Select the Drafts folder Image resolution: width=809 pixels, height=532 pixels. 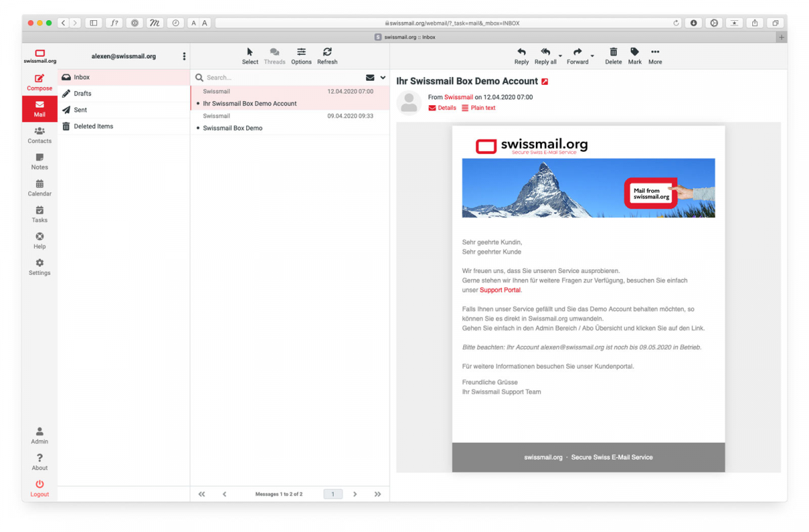click(x=124, y=94)
